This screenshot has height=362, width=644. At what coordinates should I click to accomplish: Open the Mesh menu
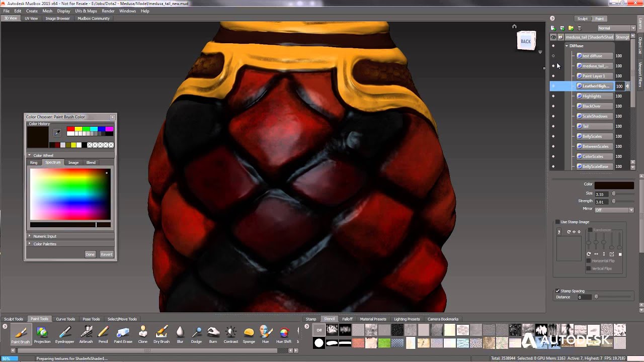point(47,11)
